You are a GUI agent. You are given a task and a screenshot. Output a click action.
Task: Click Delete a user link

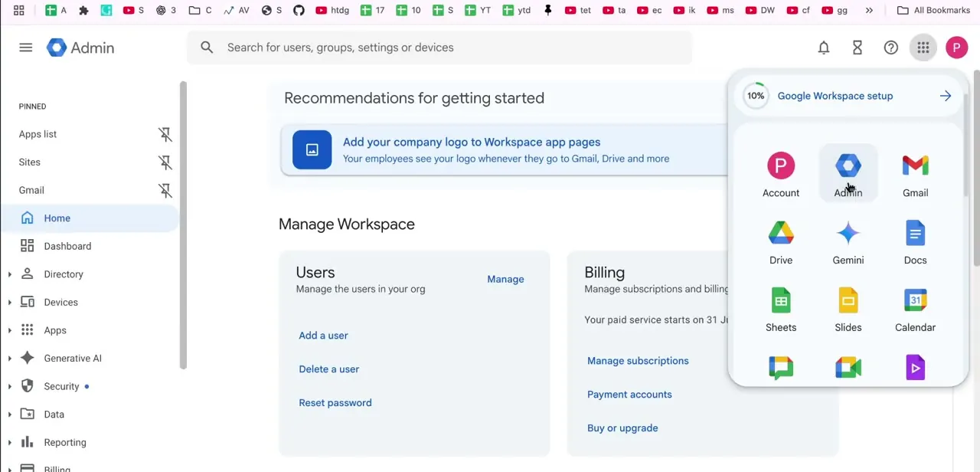coord(328,369)
